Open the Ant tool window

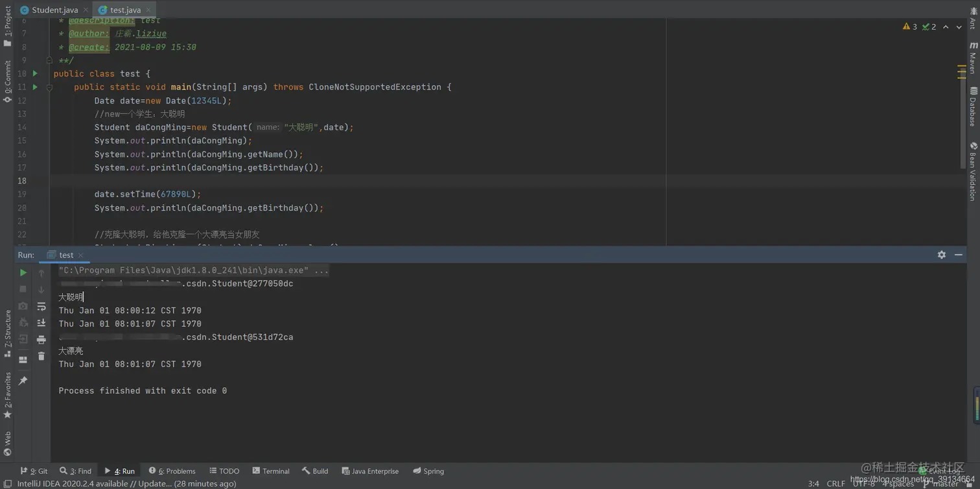pyautogui.click(x=973, y=19)
